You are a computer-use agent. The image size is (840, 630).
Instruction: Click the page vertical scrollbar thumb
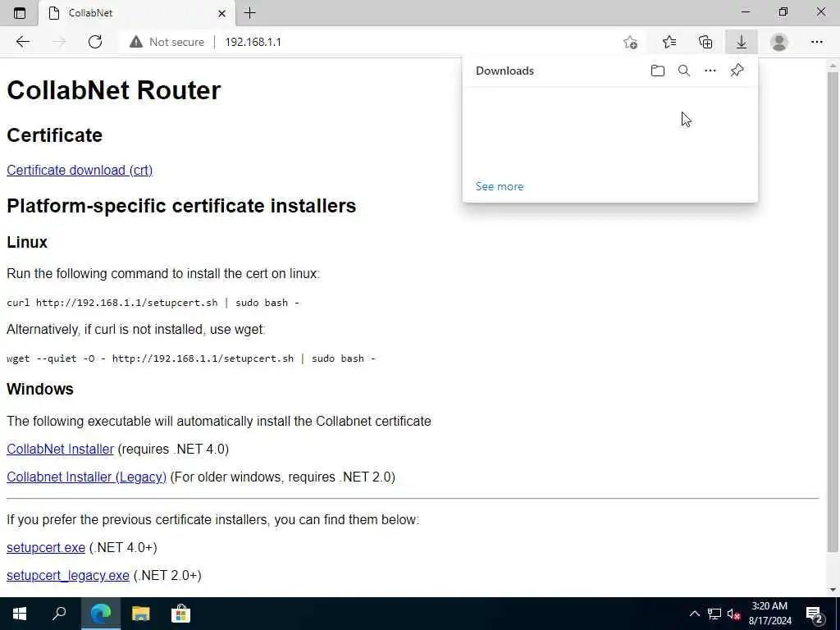[x=833, y=311]
